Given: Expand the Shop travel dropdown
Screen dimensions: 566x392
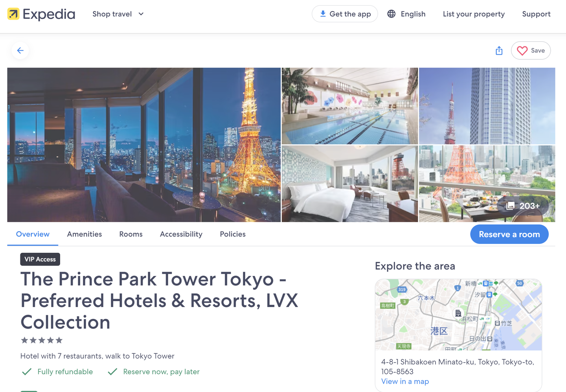Looking at the screenshot, I should pos(118,14).
